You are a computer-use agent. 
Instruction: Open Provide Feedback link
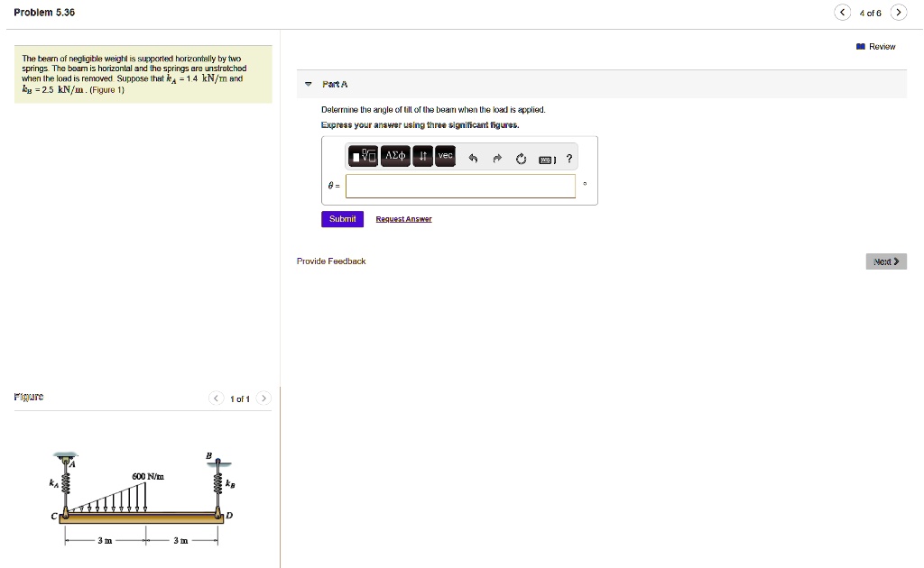point(331,261)
